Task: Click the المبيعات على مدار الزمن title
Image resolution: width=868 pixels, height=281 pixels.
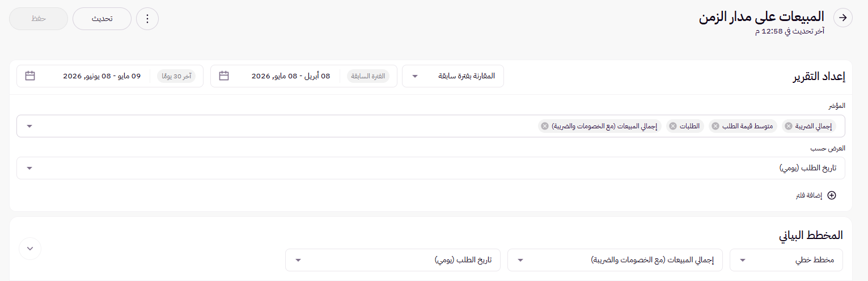Action: click(761, 16)
